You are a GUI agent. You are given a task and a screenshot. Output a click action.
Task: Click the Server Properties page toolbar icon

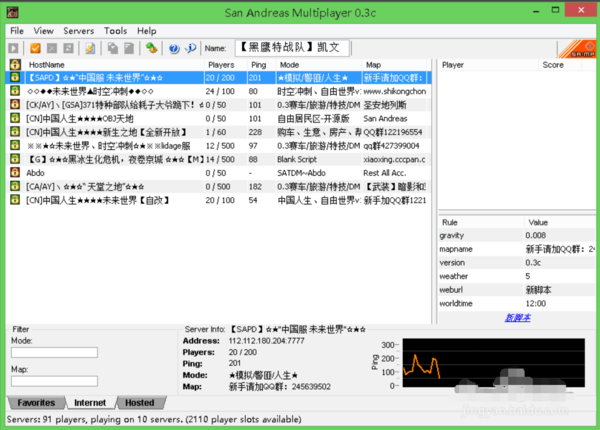click(x=129, y=48)
